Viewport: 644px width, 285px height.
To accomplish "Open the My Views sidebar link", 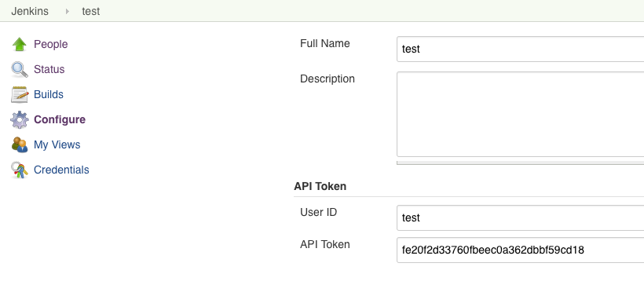I will 57,144.
